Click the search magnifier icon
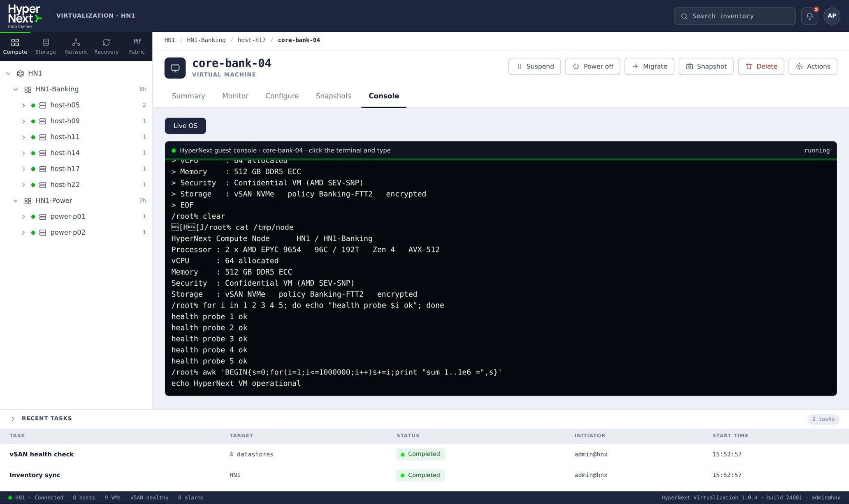The width and height of the screenshot is (849, 504). tap(684, 16)
